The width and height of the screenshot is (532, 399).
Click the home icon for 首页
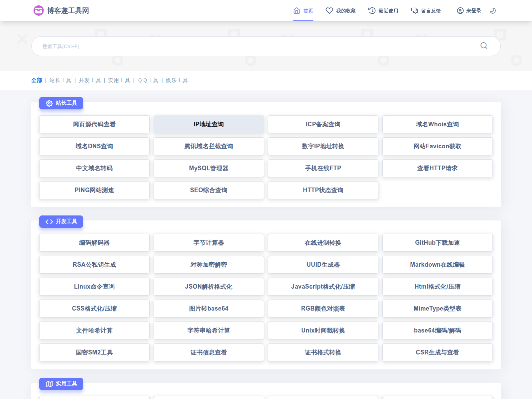pos(297,11)
